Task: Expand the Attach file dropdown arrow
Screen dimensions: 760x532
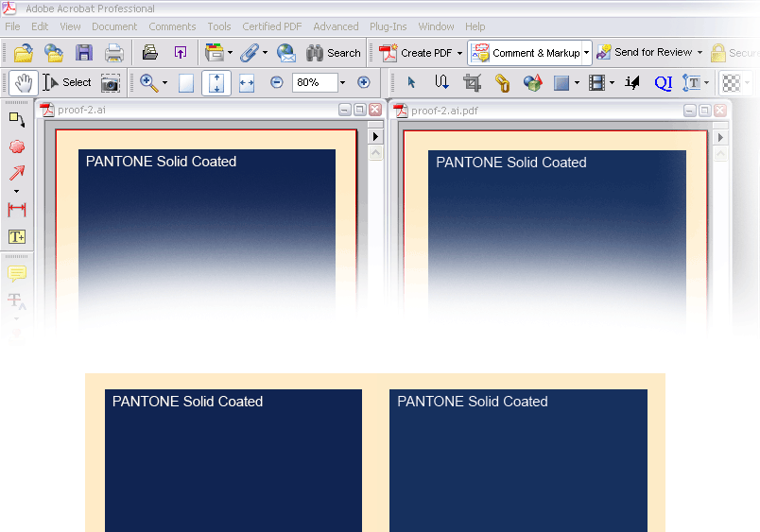Action: coord(265,52)
